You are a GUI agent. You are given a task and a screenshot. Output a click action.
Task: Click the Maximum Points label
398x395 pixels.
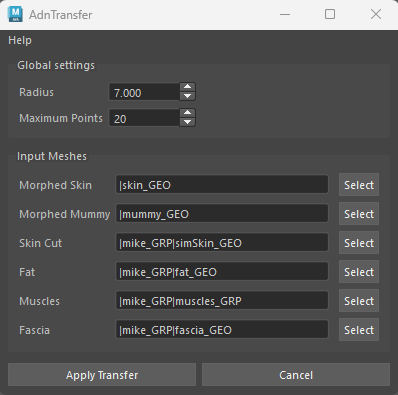[61, 118]
